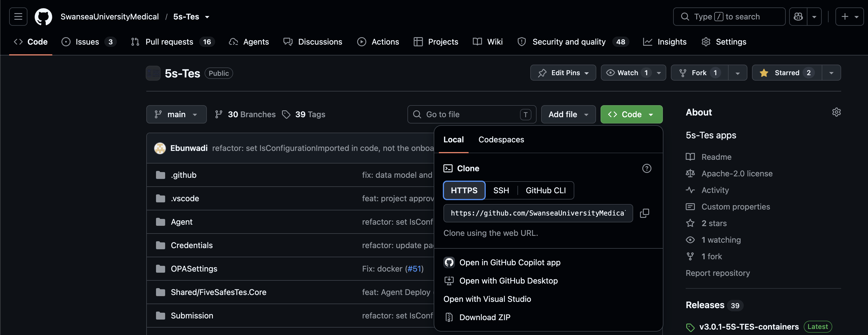Toggle the Starred button

[787, 73]
